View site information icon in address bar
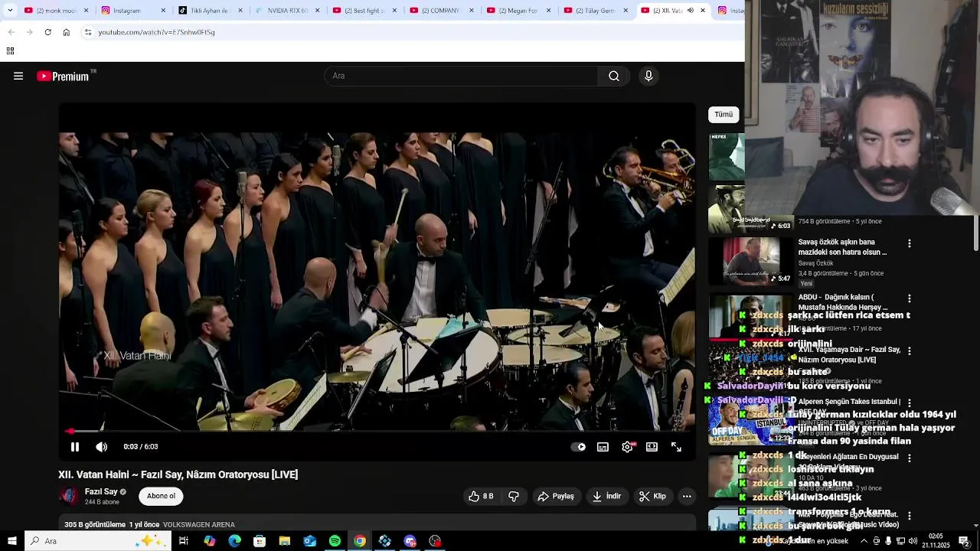 click(88, 32)
